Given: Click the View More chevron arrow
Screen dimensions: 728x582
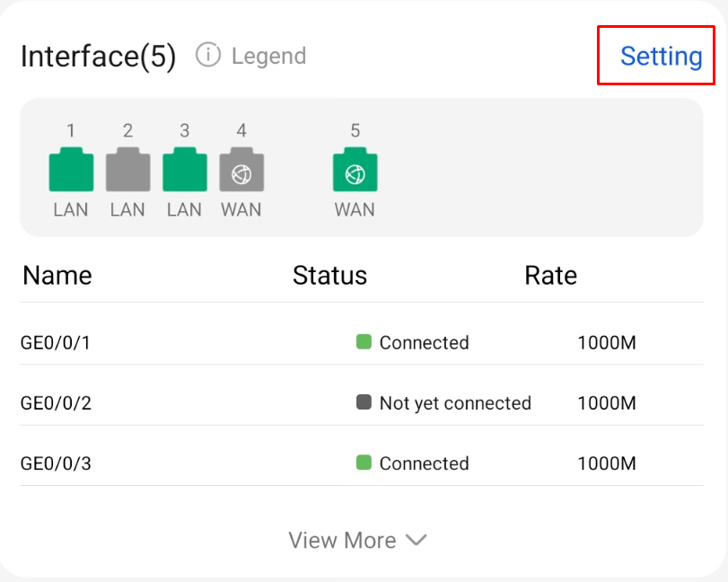Looking at the screenshot, I should pos(416,540).
